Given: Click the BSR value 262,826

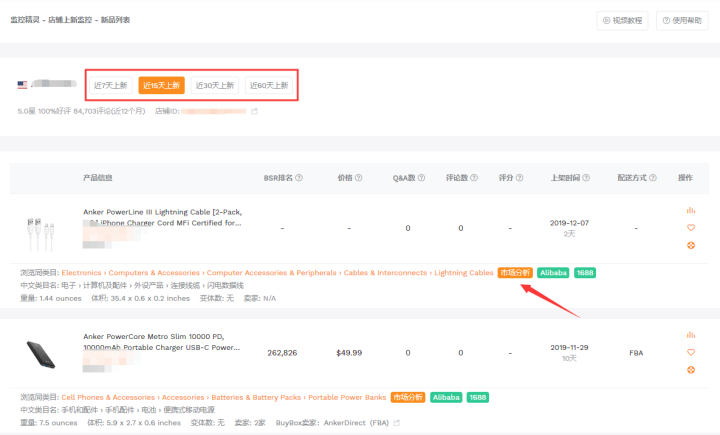Looking at the screenshot, I should tap(282, 353).
